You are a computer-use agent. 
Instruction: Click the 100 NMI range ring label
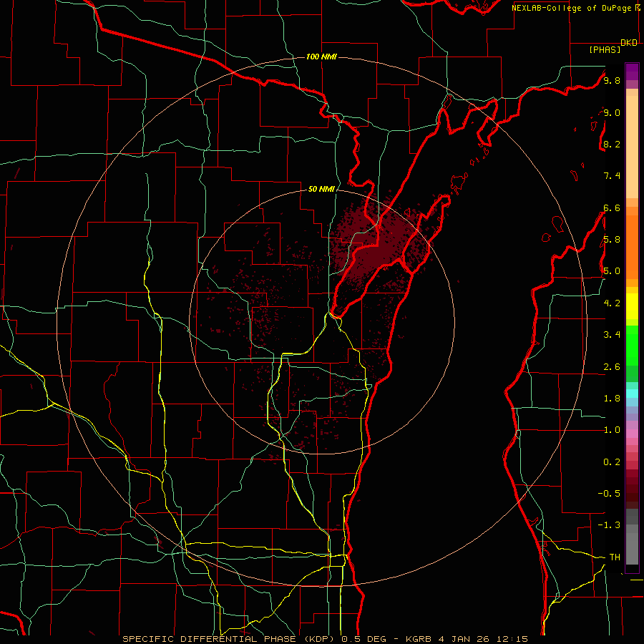321,57
